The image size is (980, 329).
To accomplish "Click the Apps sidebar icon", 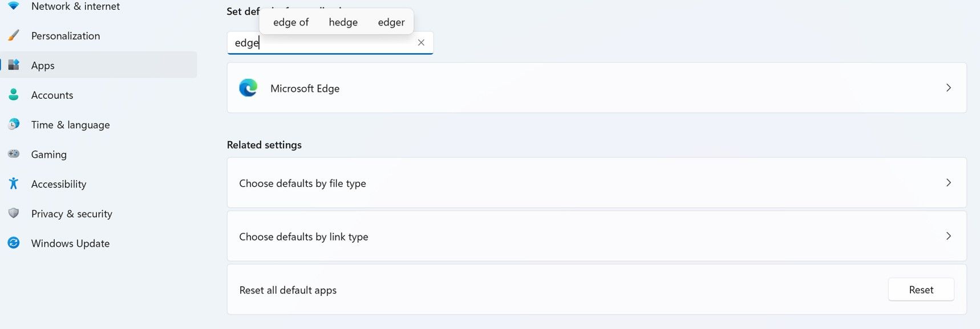I will tap(14, 65).
